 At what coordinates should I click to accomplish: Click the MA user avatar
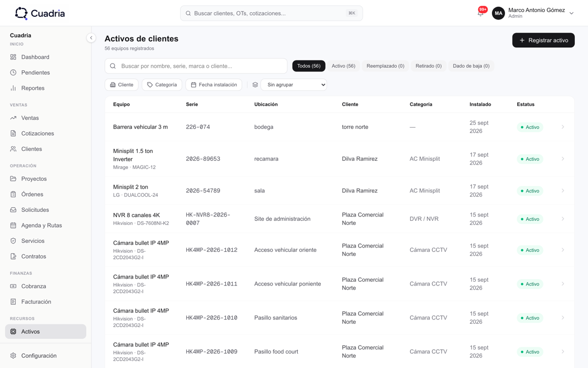pos(498,13)
